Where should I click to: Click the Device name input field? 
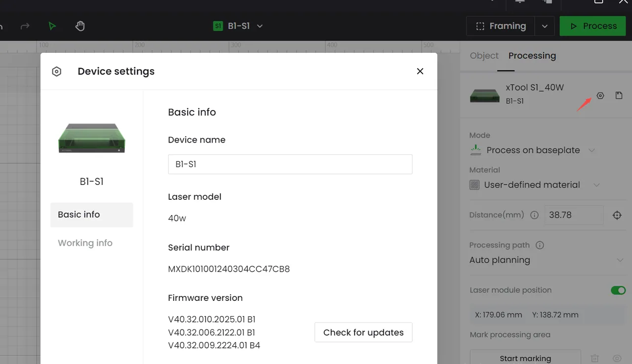pyautogui.click(x=290, y=164)
